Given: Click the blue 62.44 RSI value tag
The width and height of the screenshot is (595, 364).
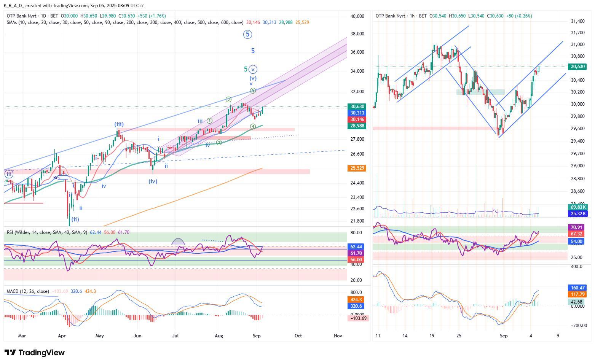Looking at the screenshot, I should tap(356, 247).
